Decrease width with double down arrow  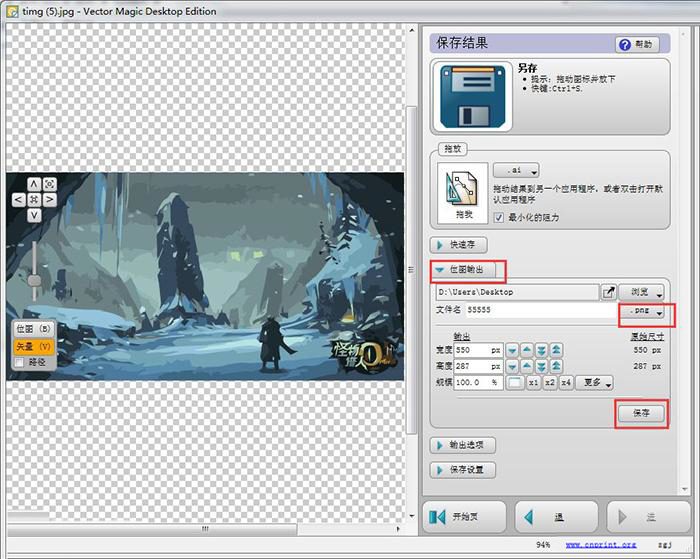[542, 350]
